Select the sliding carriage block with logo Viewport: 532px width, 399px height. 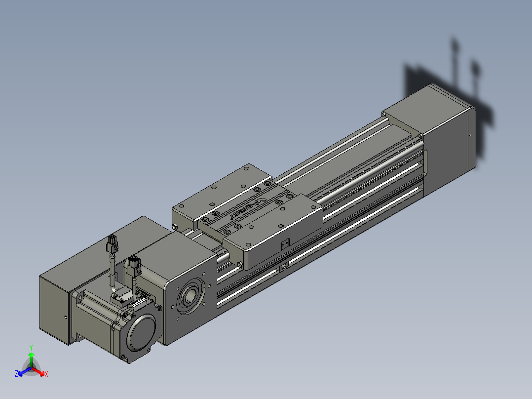247,216
